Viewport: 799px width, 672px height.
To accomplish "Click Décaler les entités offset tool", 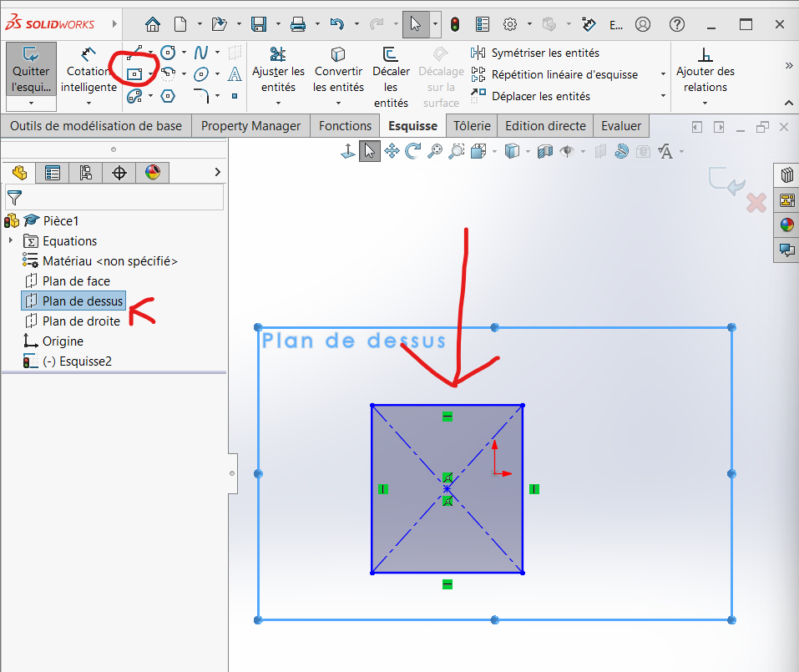I will pyautogui.click(x=391, y=78).
